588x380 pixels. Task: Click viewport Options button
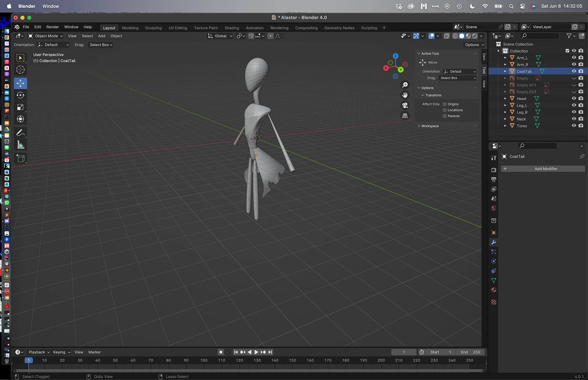[x=474, y=45]
